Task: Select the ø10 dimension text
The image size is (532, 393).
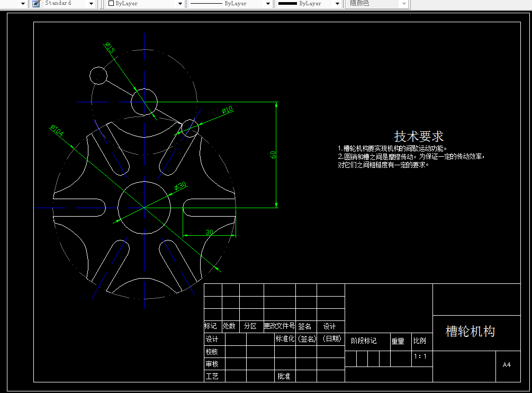Action: [x=228, y=110]
